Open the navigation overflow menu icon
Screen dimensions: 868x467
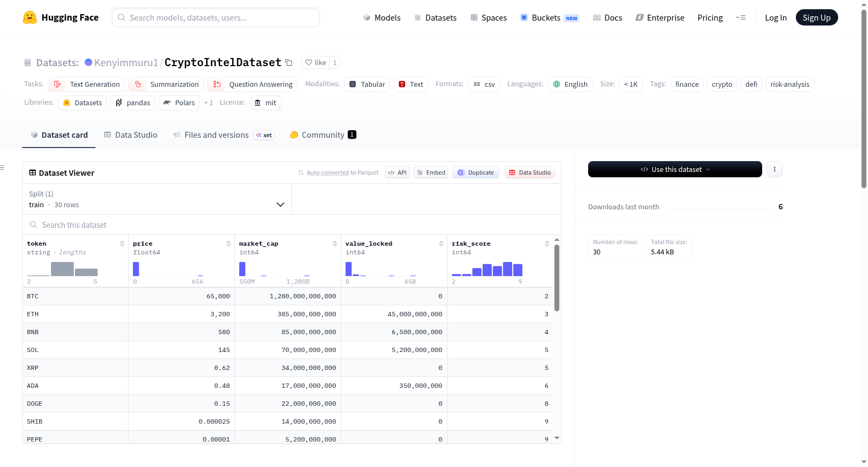(741, 17)
